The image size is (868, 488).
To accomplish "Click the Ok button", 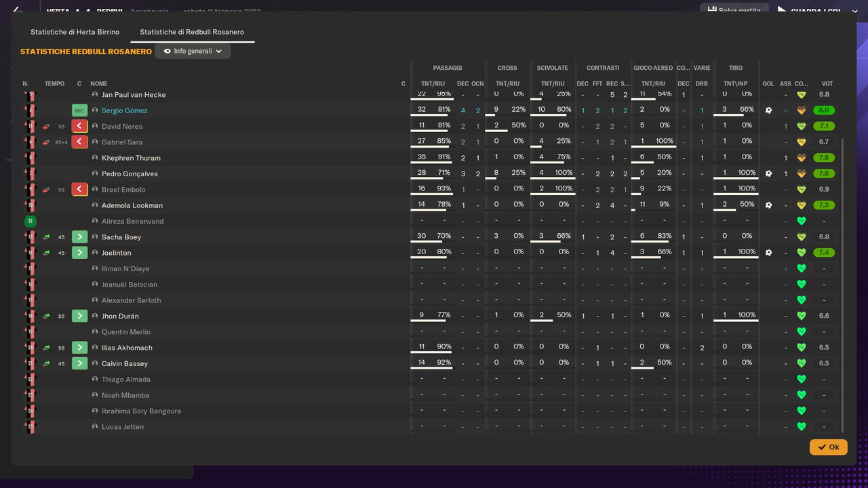I will 828,447.
